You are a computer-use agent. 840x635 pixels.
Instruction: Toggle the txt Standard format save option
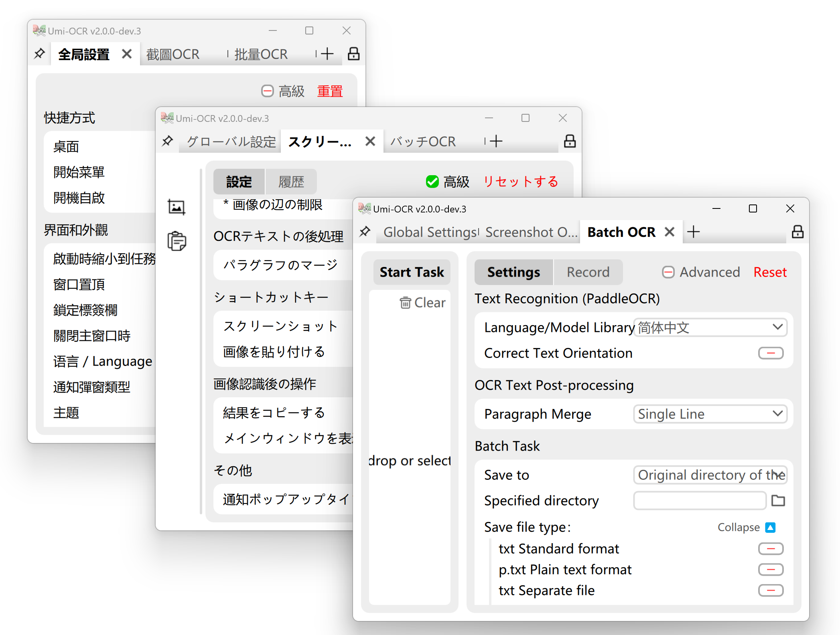[770, 548]
